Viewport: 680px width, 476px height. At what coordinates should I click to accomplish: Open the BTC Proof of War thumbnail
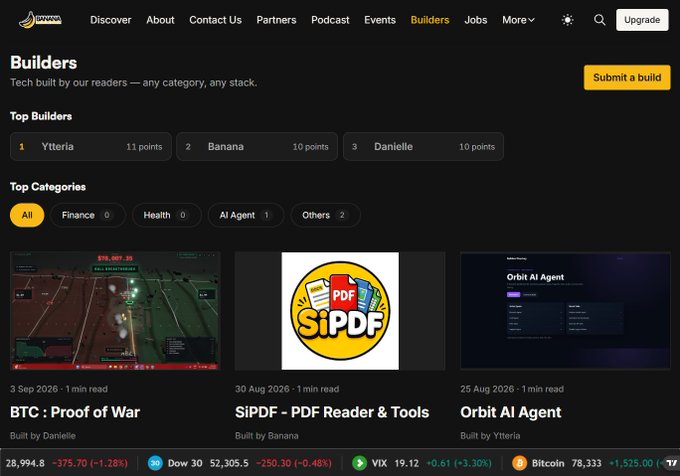pyautogui.click(x=115, y=311)
